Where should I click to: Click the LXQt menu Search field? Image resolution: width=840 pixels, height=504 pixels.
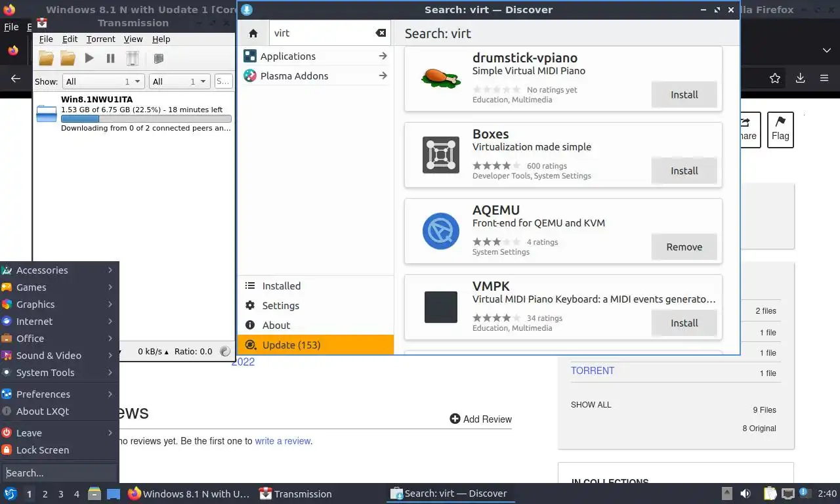[x=59, y=472]
